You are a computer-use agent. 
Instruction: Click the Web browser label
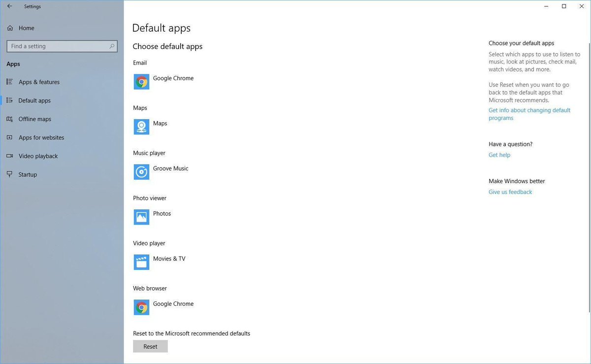point(150,289)
